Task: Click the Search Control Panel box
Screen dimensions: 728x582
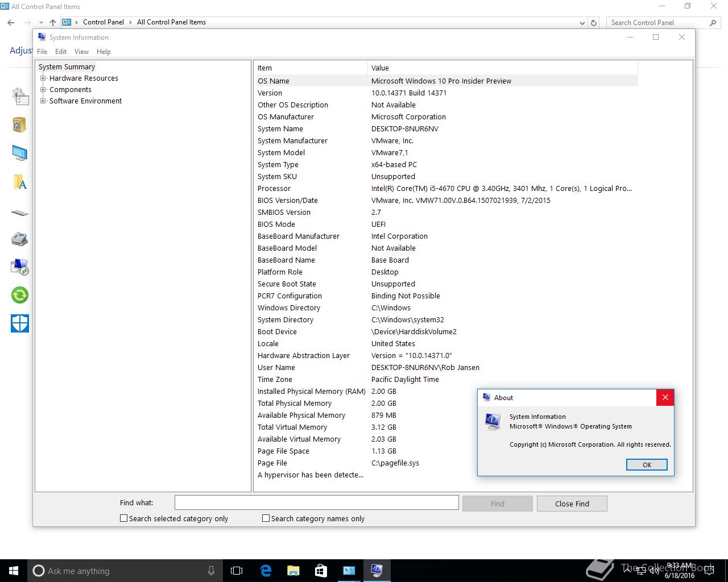Action: pyautogui.click(x=657, y=23)
